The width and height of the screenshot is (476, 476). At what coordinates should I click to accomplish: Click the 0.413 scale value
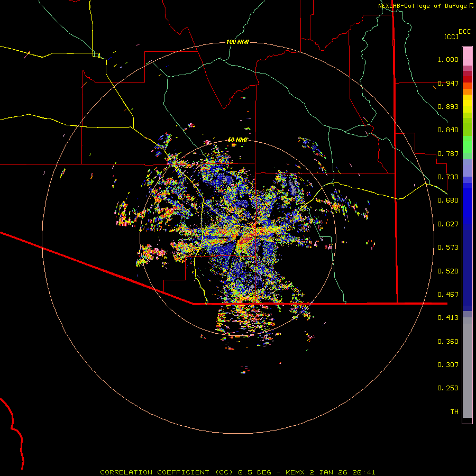point(448,318)
